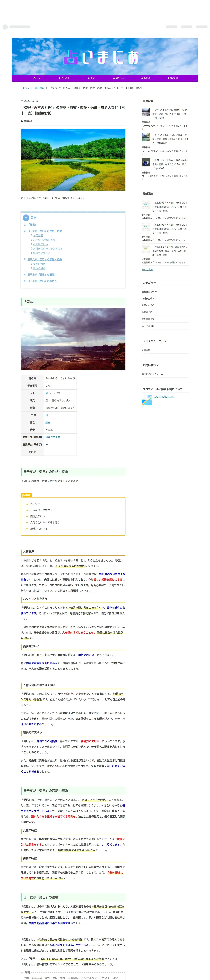210x980 pixels.
Task: Click the みずのとみ、きすいのへび cell
Action: point(60,379)
